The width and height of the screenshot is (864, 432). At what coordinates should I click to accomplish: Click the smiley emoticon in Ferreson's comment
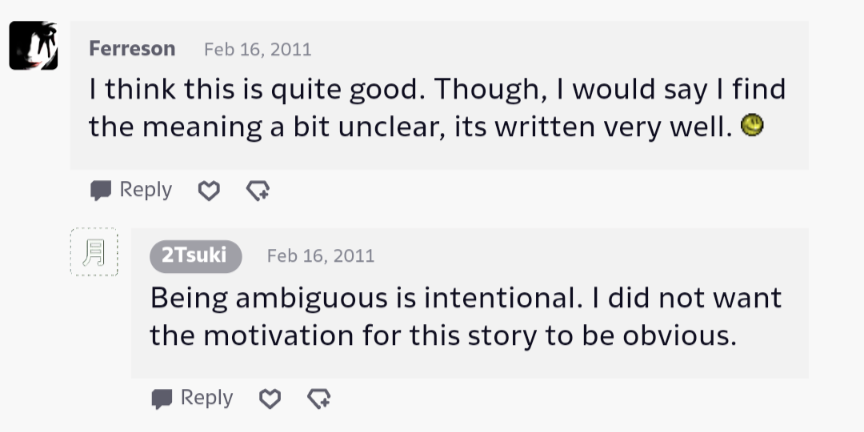pyautogui.click(x=752, y=126)
